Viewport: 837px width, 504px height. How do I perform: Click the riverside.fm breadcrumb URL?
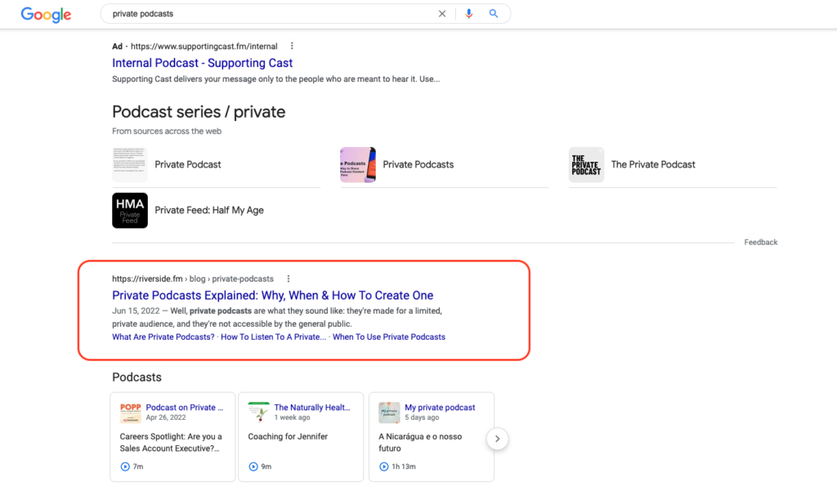tap(193, 279)
